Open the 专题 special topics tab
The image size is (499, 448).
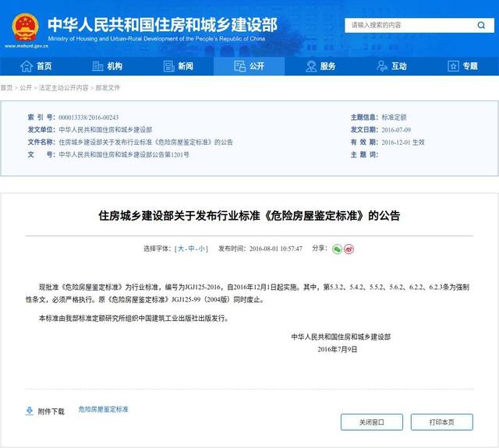click(462, 66)
